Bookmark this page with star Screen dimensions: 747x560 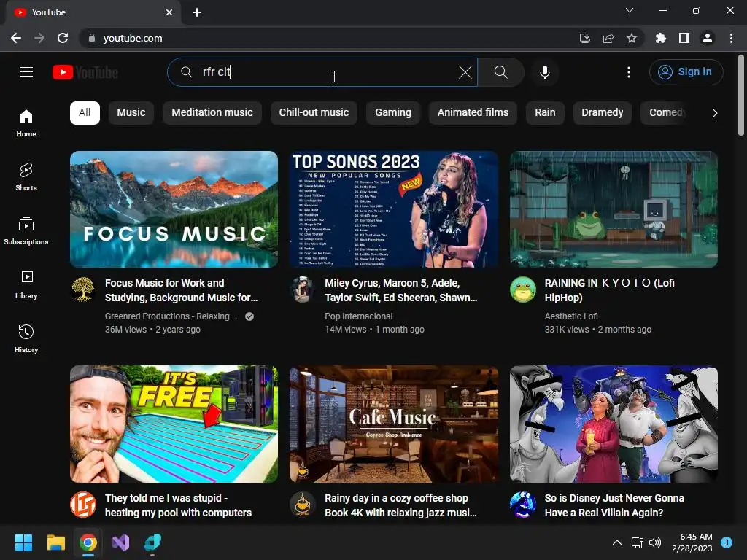(x=632, y=38)
